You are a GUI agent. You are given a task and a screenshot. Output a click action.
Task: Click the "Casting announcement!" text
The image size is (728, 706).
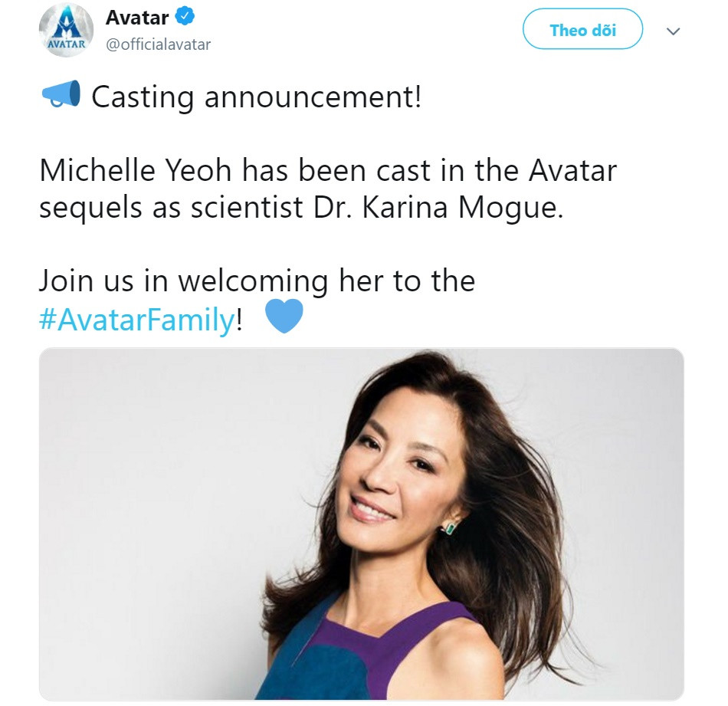(256, 97)
